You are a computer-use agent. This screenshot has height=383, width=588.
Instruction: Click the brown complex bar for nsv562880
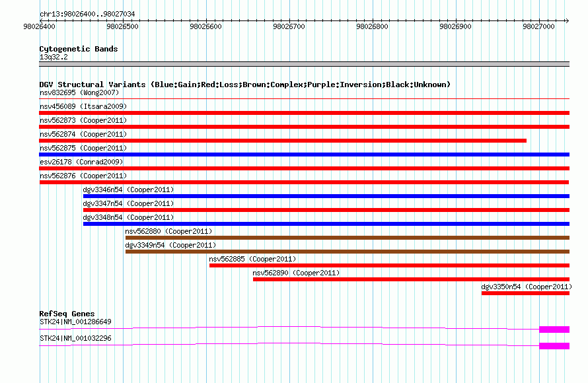(348, 238)
